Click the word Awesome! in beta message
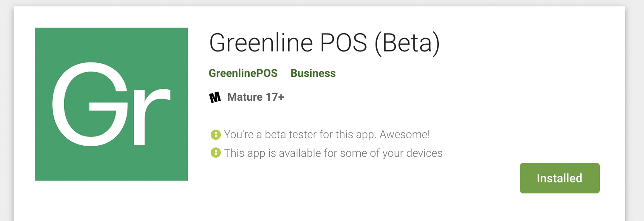The width and height of the screenshot is (644, 221). pos(404,135)
